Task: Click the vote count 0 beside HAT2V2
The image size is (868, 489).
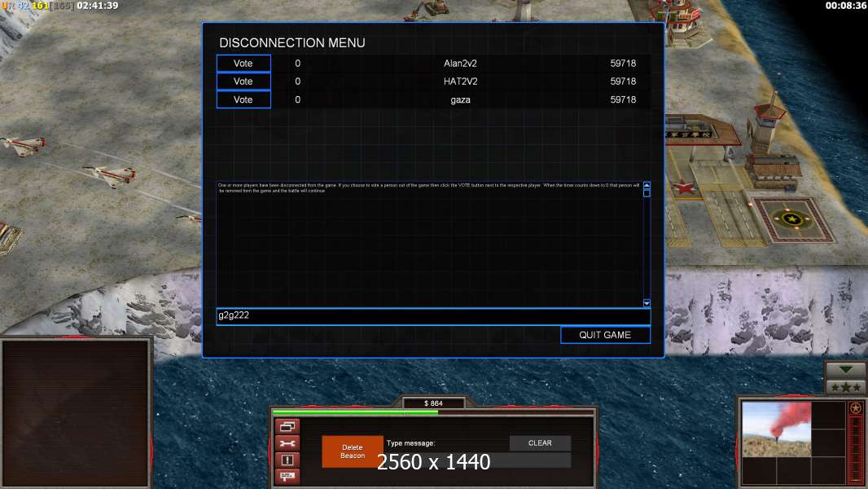Action: tap(298, 81)
